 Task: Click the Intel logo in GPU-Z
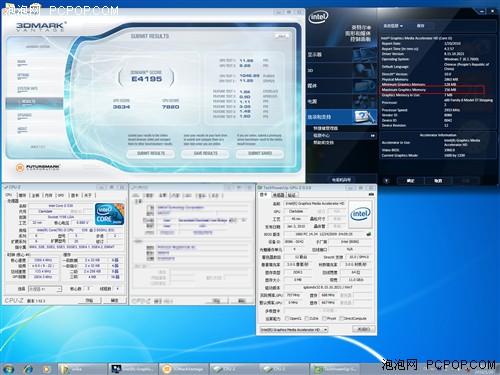pyautogui.click(x=360, y=214)
